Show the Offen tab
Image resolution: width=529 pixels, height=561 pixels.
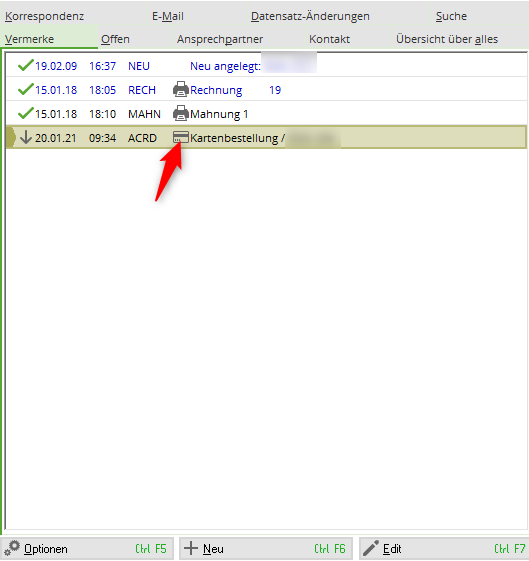click(x=115, y=39)
